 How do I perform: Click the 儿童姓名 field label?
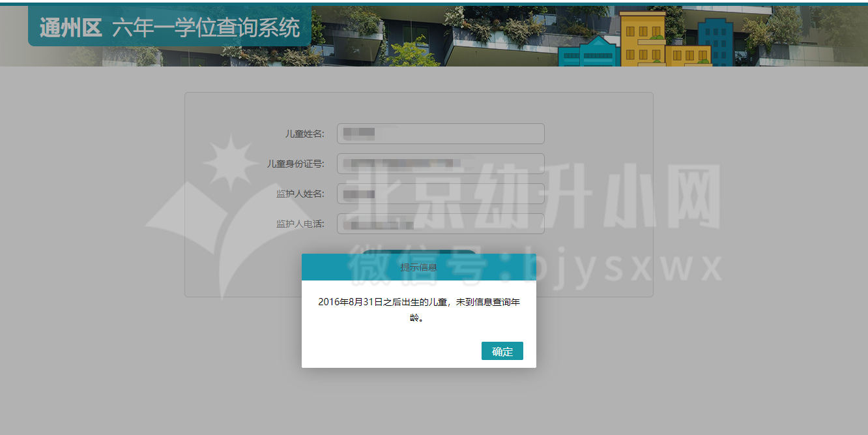[304, 134]
